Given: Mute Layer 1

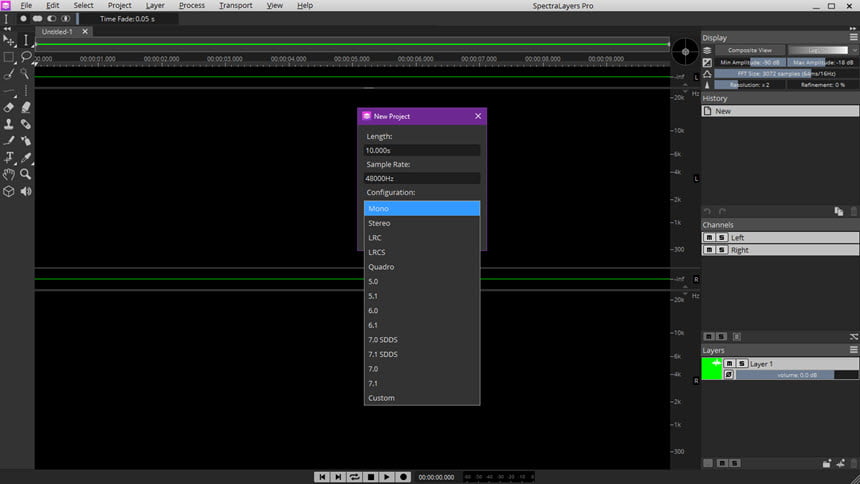Looking at the screenshot, I should (729, 363).
